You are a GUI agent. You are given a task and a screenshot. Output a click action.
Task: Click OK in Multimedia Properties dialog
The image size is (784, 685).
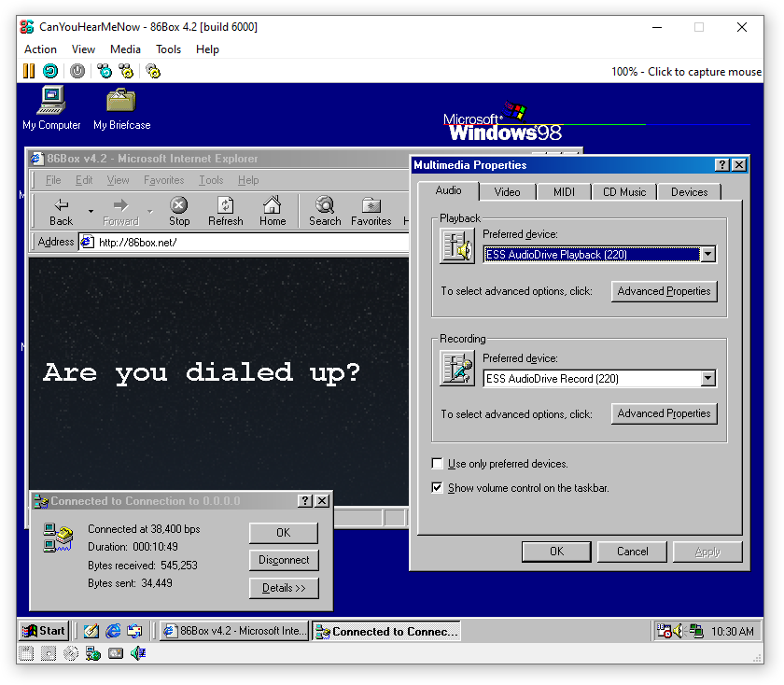point(556,552)
